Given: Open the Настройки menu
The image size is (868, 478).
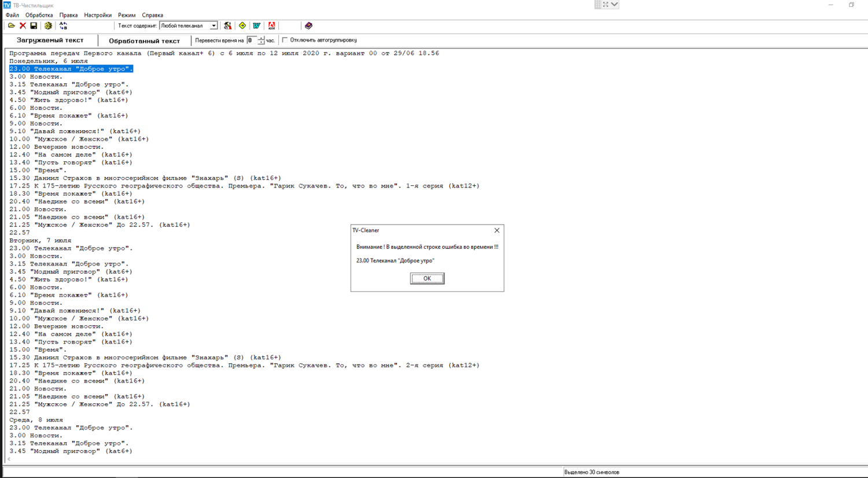Looking at the screenshot, I should coord(97,14).
